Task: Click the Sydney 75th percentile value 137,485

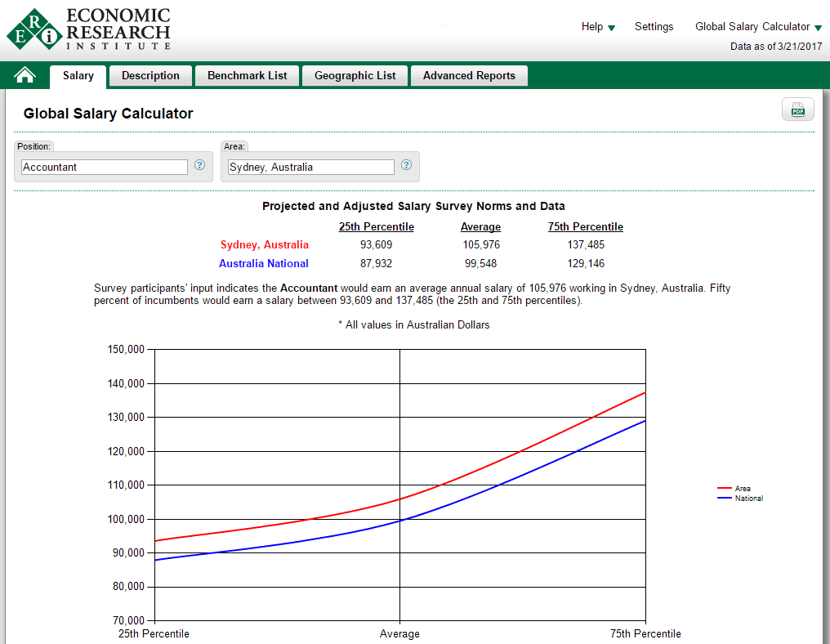Action: pos(586,244)
